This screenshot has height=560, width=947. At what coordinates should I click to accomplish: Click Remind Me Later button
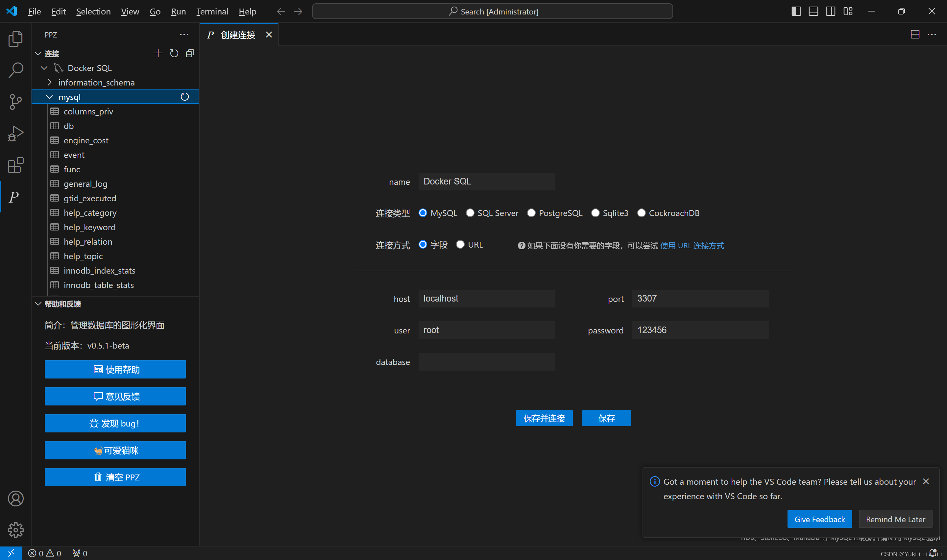[895, 519]
